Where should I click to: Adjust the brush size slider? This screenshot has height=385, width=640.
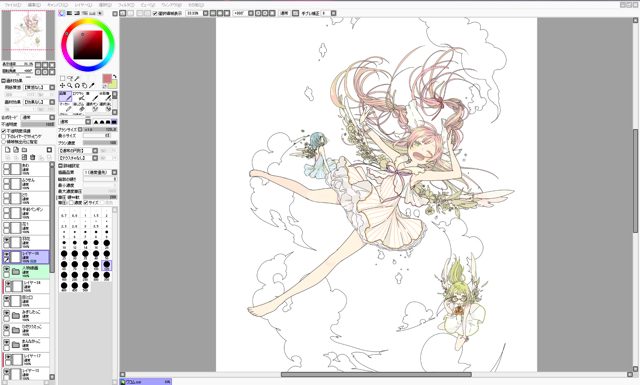click(x=100, y=129)
